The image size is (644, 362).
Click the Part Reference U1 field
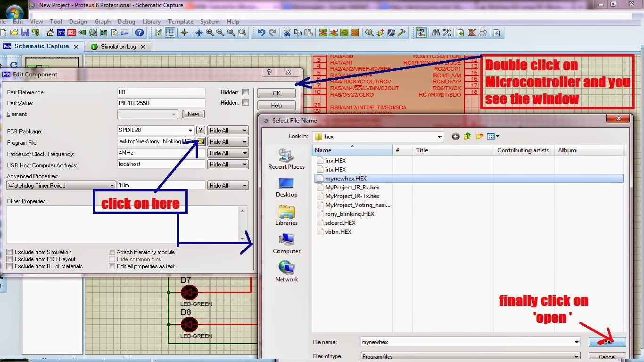[x=162, y=92]
